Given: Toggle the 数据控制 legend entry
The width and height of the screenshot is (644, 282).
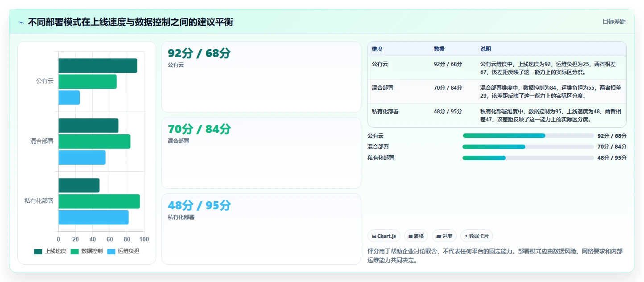Looking at the screenshot, I should tap(87, 251).
